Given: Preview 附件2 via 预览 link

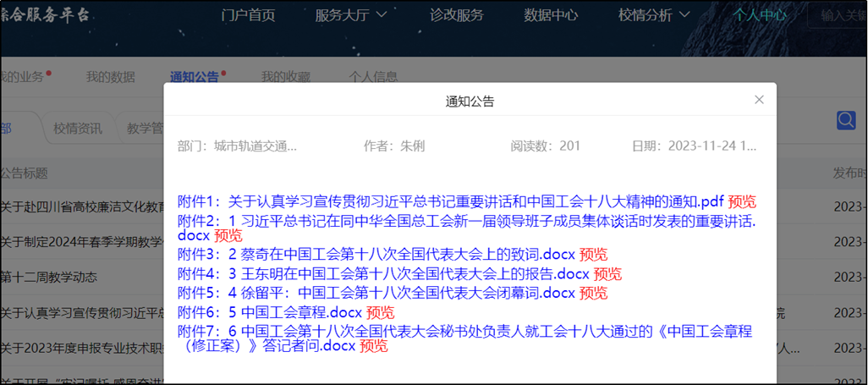Looking at the screenshot, I should [x=228, y=235].
